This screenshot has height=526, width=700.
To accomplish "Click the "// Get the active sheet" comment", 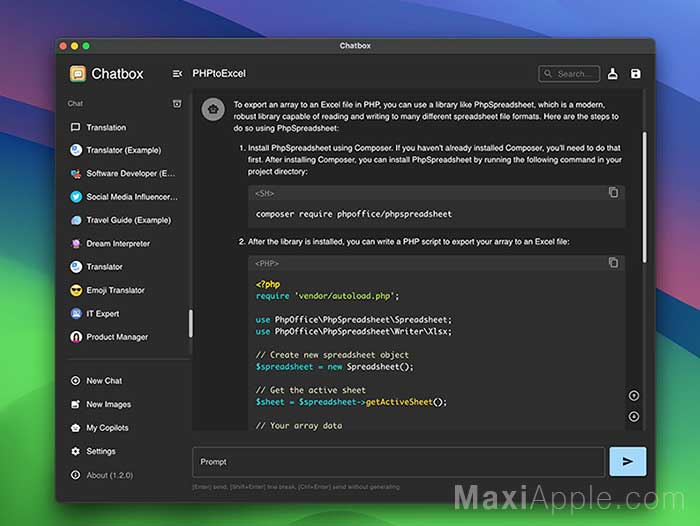I will point(311,390).
